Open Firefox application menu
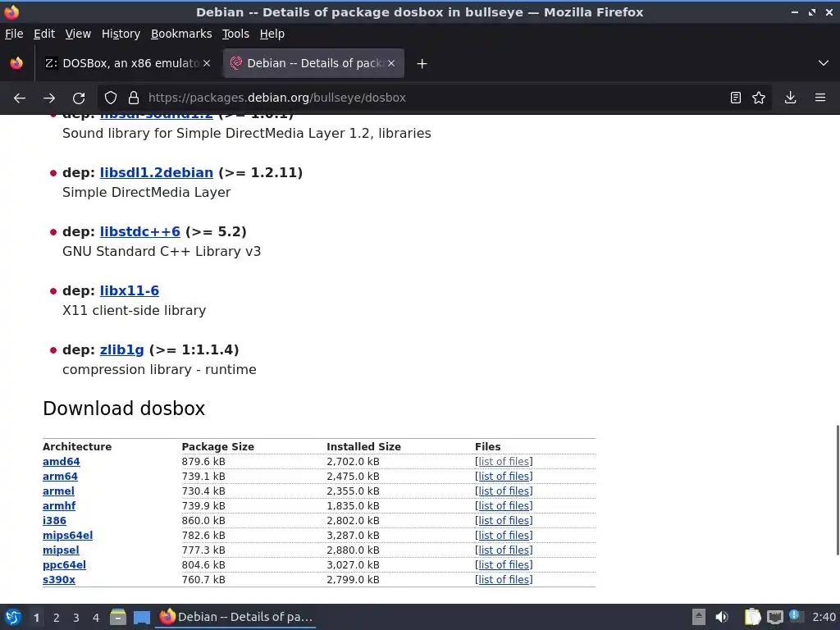Viewport: 840px width, 630px height. [820, 98]
